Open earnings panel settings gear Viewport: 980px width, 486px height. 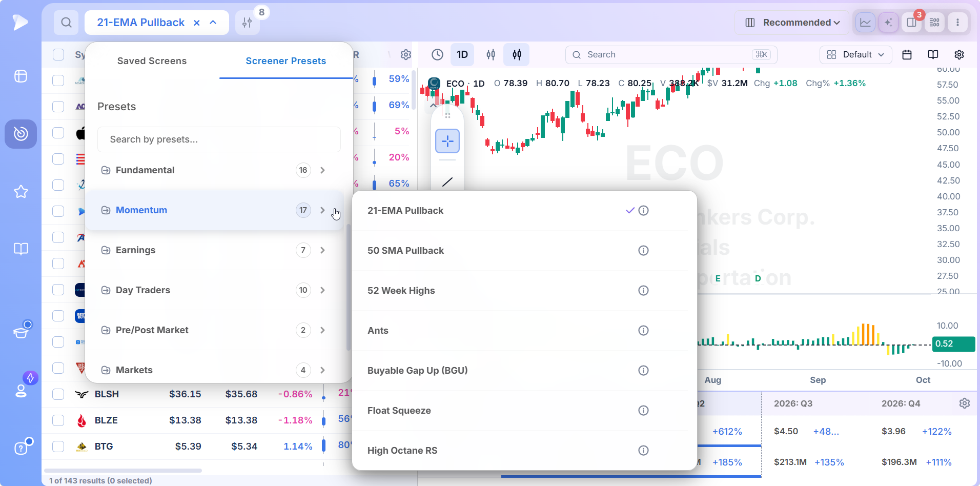(x=965, y=403)
